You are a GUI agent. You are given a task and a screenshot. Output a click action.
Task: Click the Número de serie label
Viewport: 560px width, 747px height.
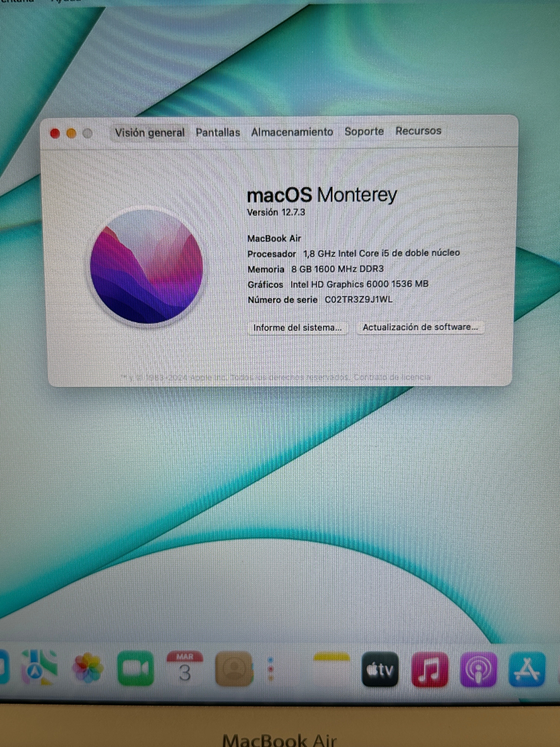(x=283, y=300)
